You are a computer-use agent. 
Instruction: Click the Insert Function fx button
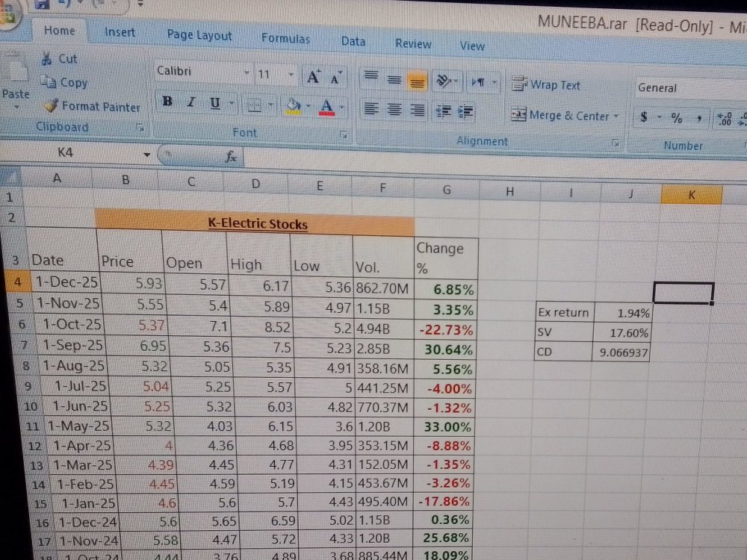pyautogui.click(x=231, y=157)
